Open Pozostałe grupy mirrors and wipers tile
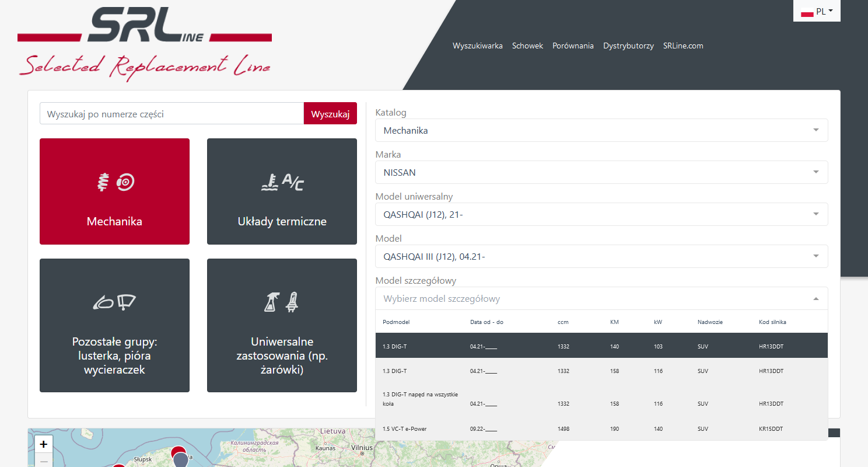 [x=114, y=326]
